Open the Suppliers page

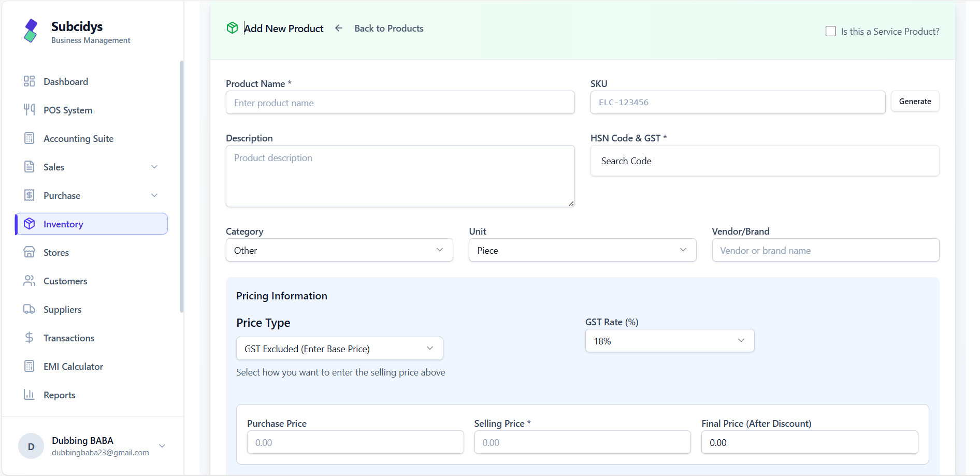[x=91, y=309]
